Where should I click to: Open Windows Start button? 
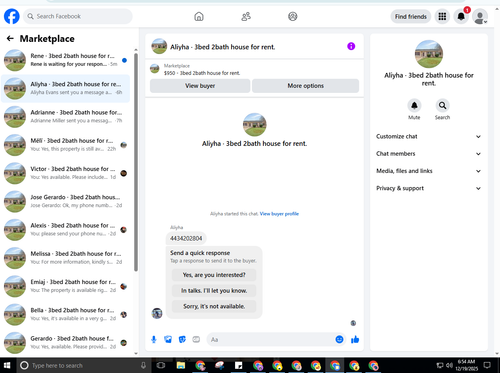point(7,365)
